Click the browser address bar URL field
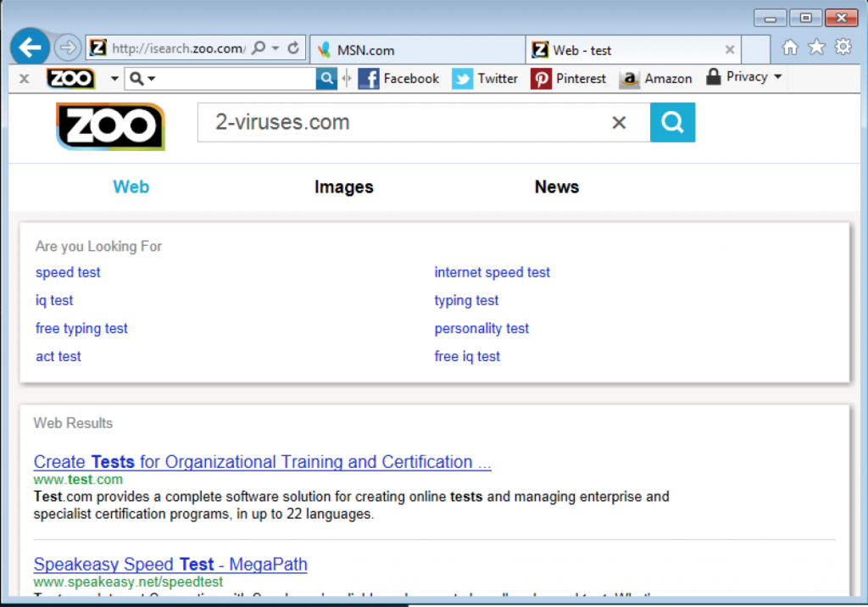Screen dimensions: 868x607 (179, 48)
